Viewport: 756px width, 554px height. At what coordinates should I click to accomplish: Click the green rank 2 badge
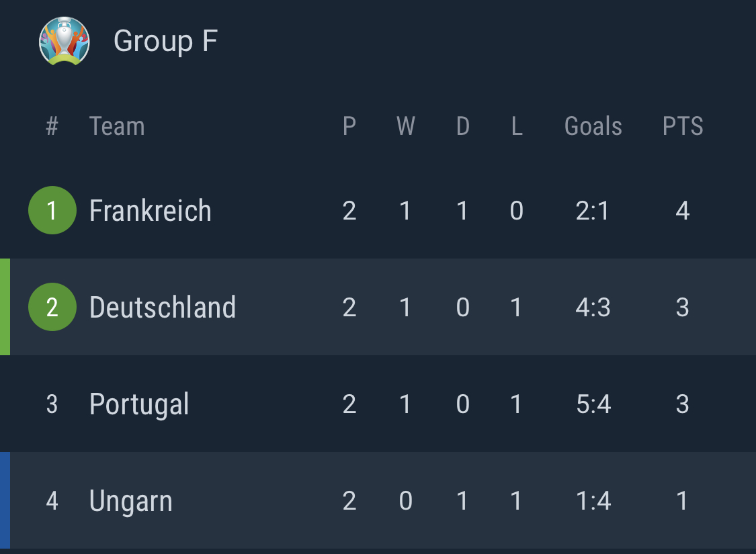(x=52, y=307)
